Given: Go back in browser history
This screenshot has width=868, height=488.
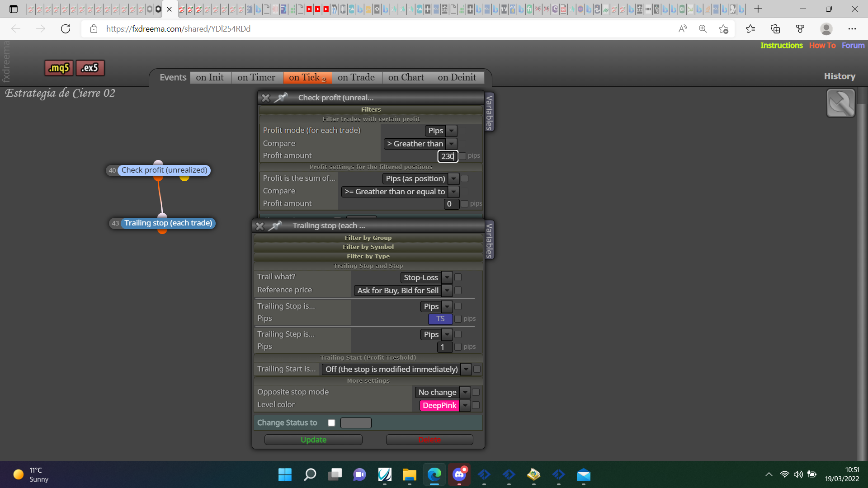Looking at the screenshot, I should coord(16,29).
